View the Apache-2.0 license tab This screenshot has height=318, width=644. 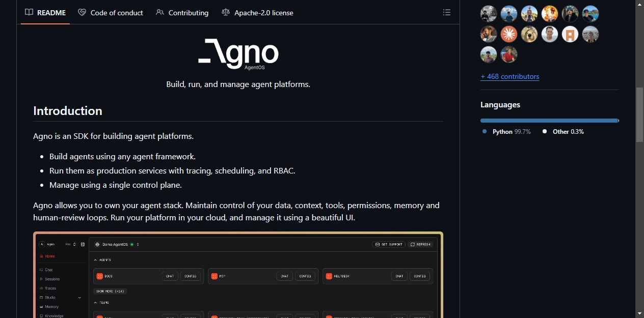coord(258,13)
